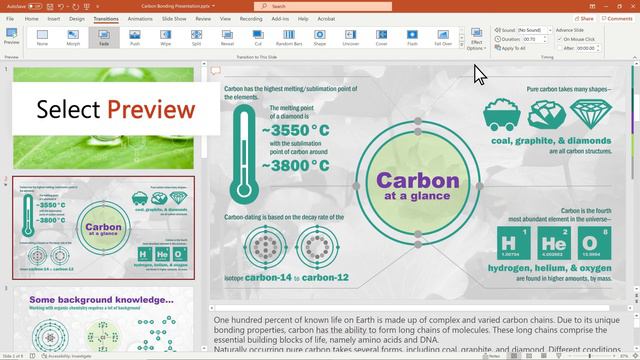Redo the last action
This screenshot has height=360, width=640.
(x=76, y=7)
